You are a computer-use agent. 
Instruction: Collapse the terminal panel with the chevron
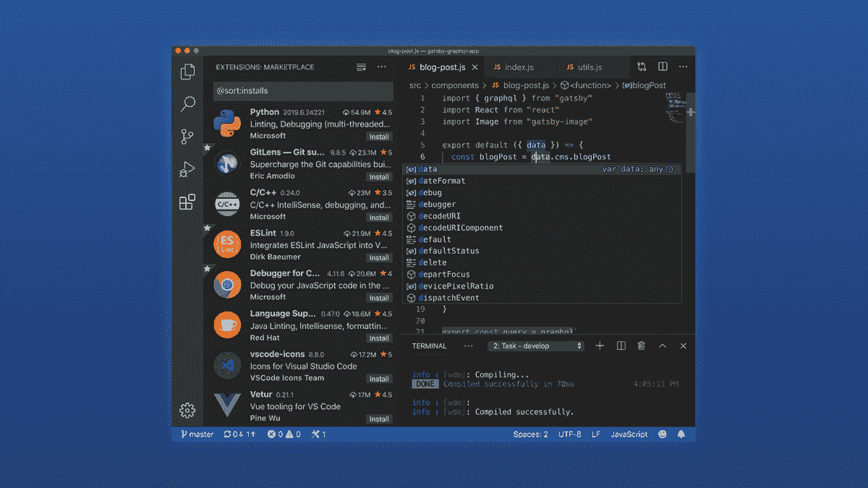[x=662, y=346]
